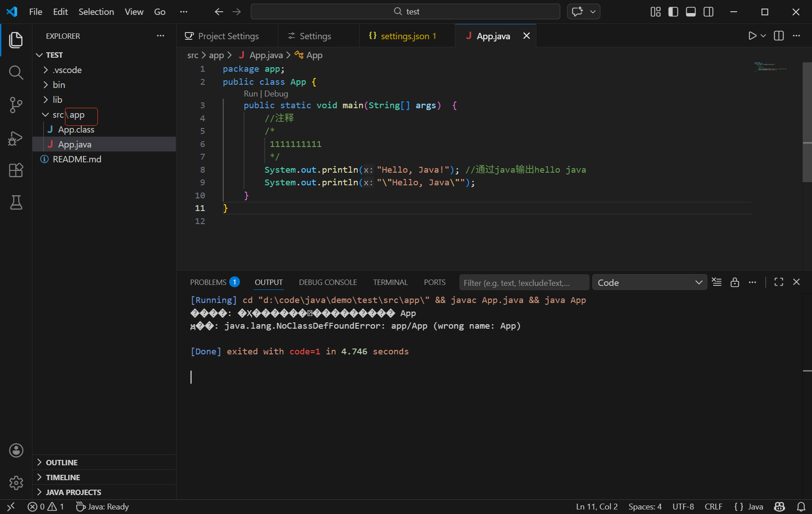Open the Manage gear menu
812x514 pixels.
click(x=16, y=483)
